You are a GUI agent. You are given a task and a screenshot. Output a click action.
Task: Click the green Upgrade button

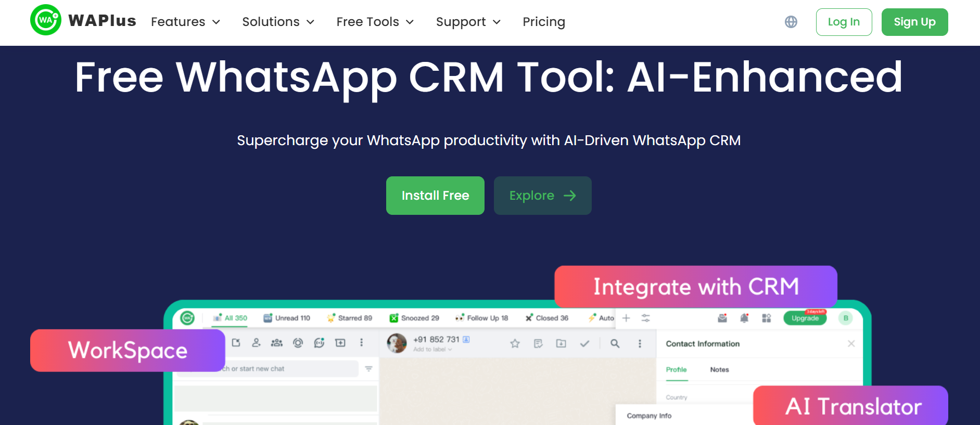(805, 318)
